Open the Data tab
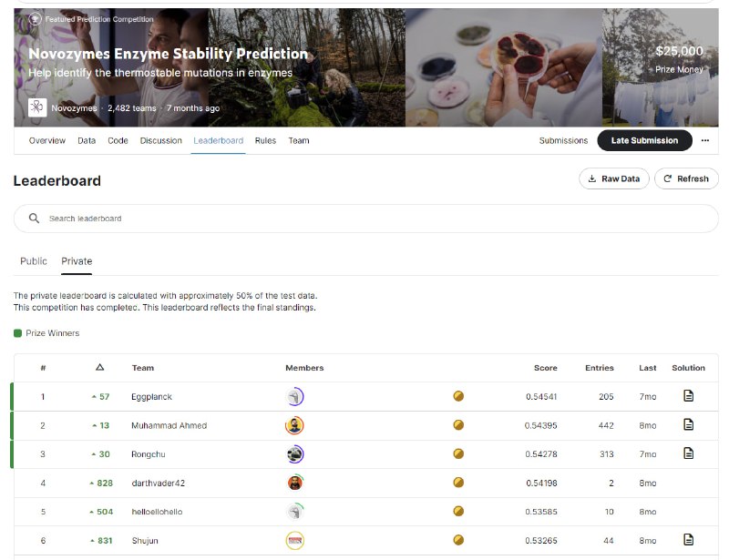This screenshot has height=560, width=729. [x=87, y=140]
